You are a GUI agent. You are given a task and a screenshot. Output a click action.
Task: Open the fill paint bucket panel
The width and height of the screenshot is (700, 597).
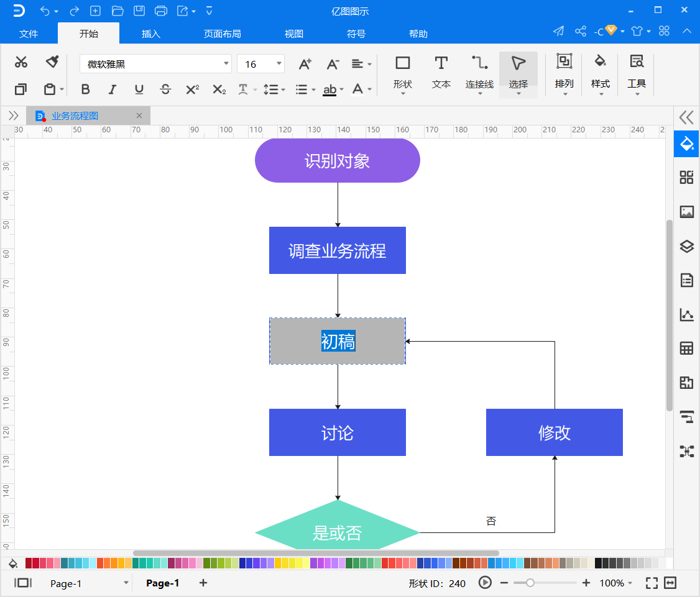click(x=686, y=144)
